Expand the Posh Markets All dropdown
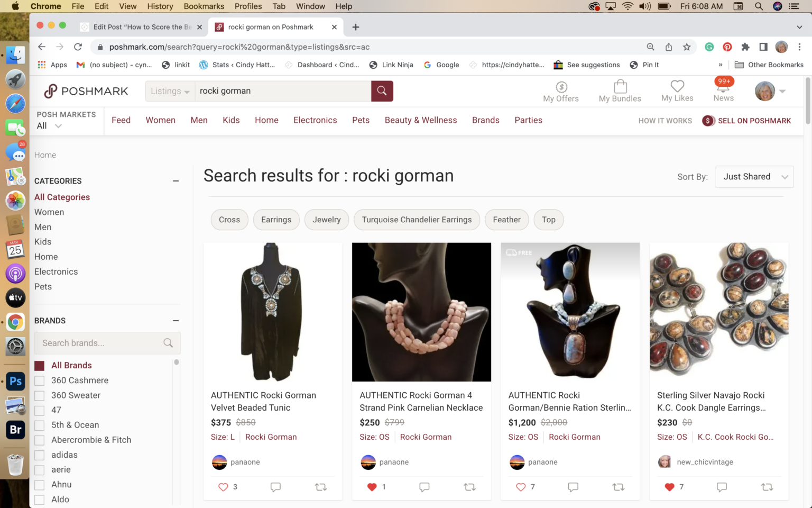812x508 pixels. pos(49,126)
